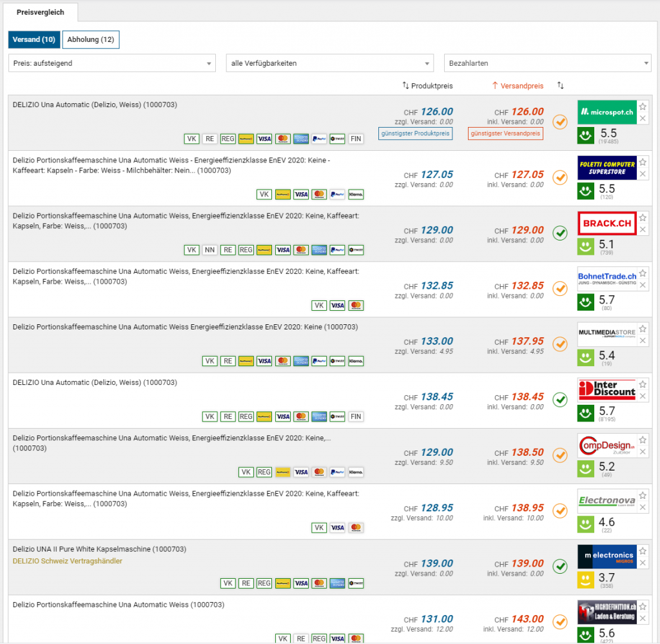Viewport: 660px width, 644px height.
Task: Open the 'Preis: aufsteigend' sort dropdown
Action: (x=112, y=63)
